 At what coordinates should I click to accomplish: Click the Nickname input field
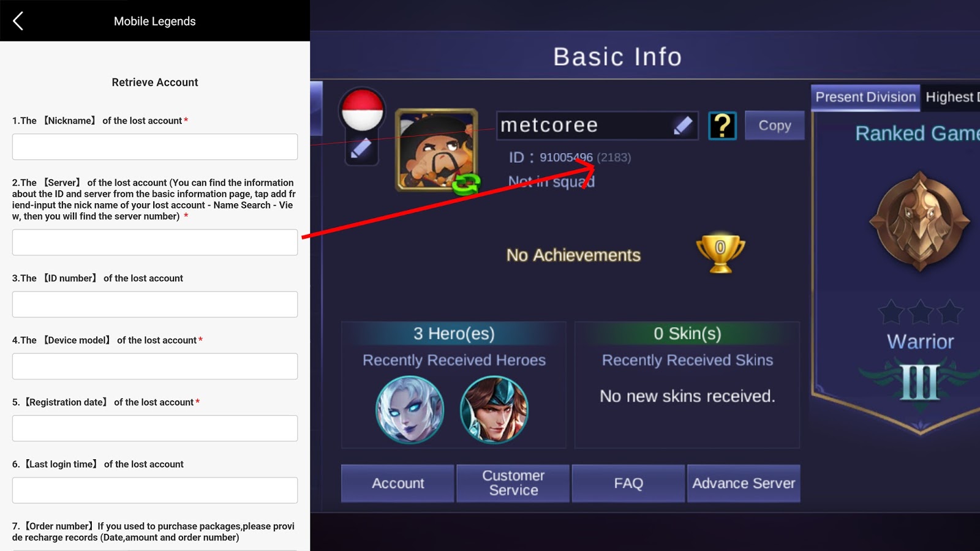click(155, 147)
